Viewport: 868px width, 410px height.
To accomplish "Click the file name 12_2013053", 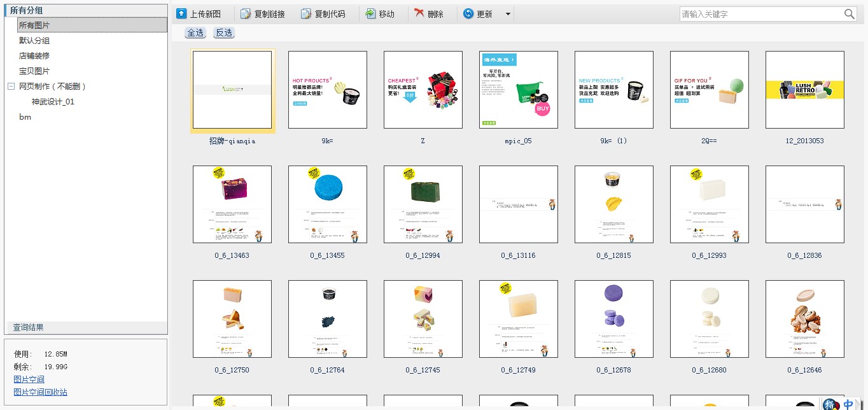I will pos(805,141).
